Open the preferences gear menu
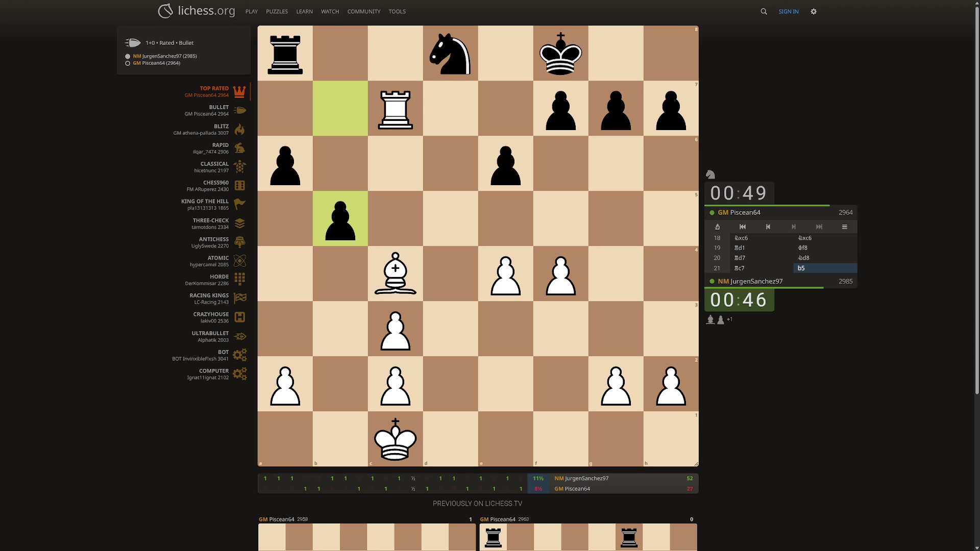This screenshot has height=551, width=980. (x=814, y=11)
